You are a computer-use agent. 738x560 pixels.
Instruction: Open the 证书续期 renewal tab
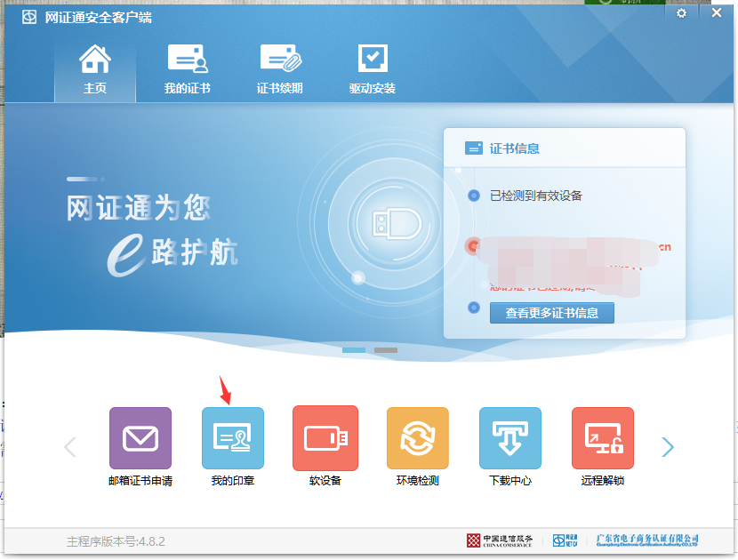[280, 69]
